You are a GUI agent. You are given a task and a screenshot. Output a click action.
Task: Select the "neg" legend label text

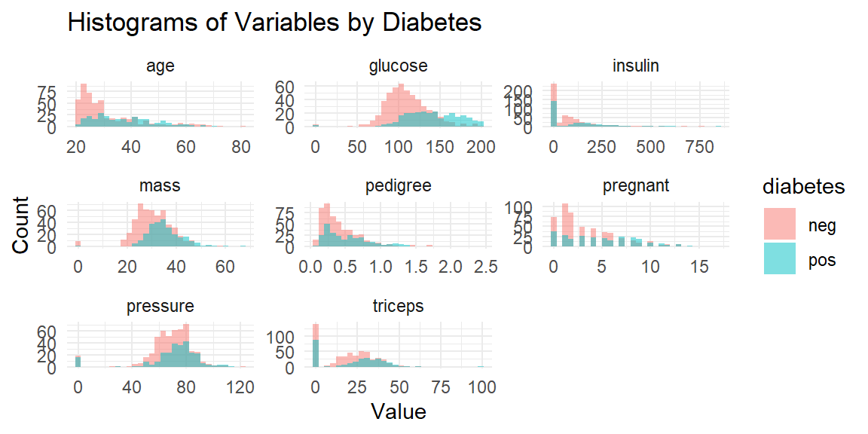[x=821, y=225]
